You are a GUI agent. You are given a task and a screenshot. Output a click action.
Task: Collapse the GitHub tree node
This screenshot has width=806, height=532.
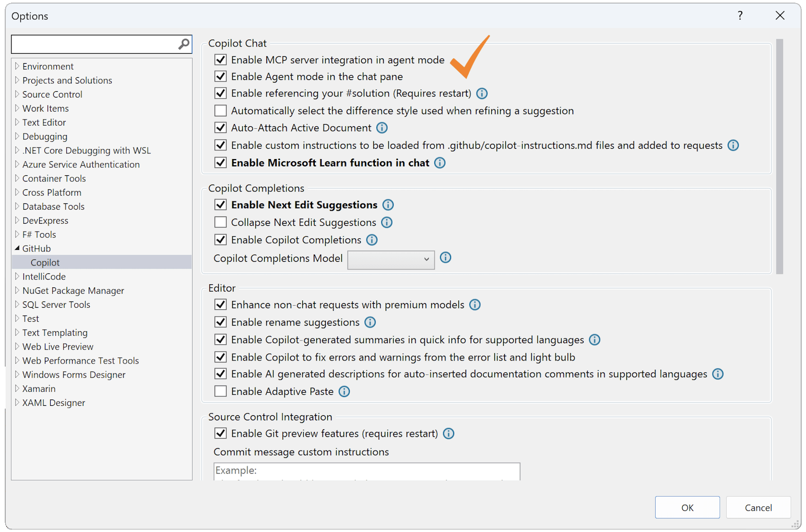(17, 248)
